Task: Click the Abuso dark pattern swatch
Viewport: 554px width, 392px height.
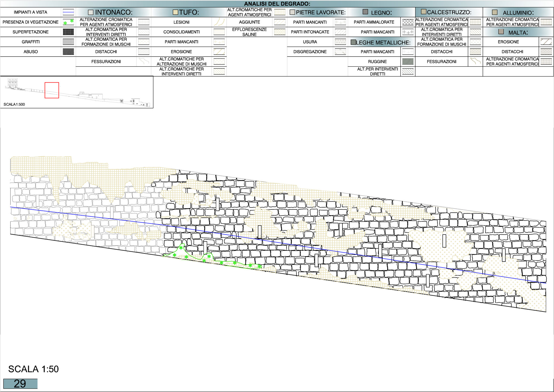Action: click(x=68, y=52)
